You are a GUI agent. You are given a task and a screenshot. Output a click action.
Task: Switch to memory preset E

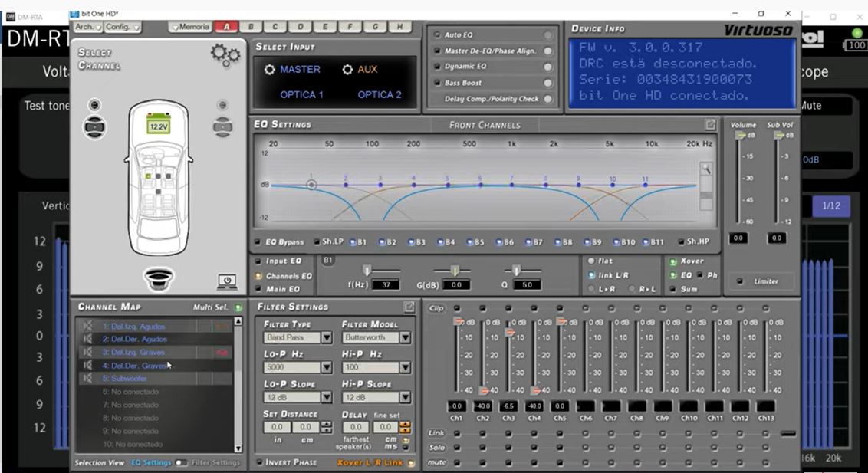click(x=325, y=27)
